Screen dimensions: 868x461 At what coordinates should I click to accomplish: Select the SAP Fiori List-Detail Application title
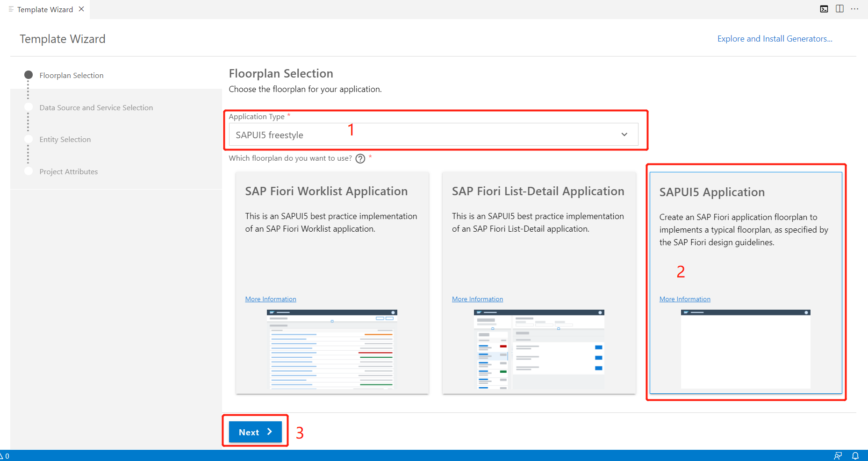[x=538, y=191]
